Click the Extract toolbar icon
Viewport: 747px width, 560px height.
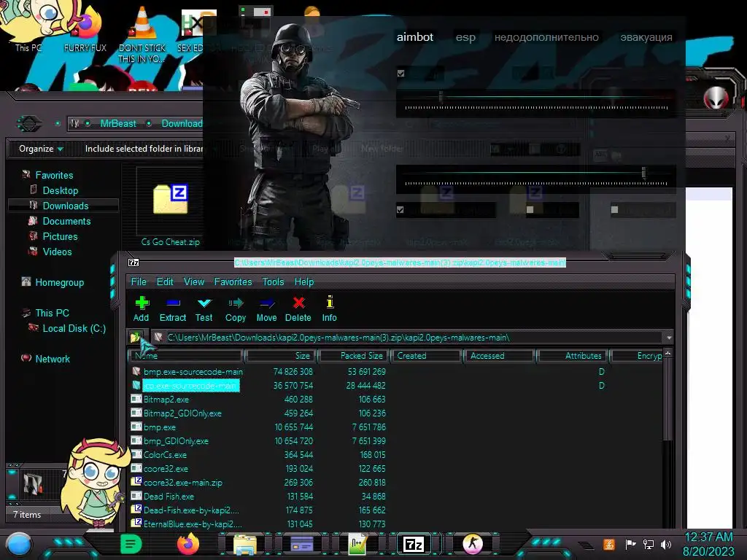tap(172, 309)
